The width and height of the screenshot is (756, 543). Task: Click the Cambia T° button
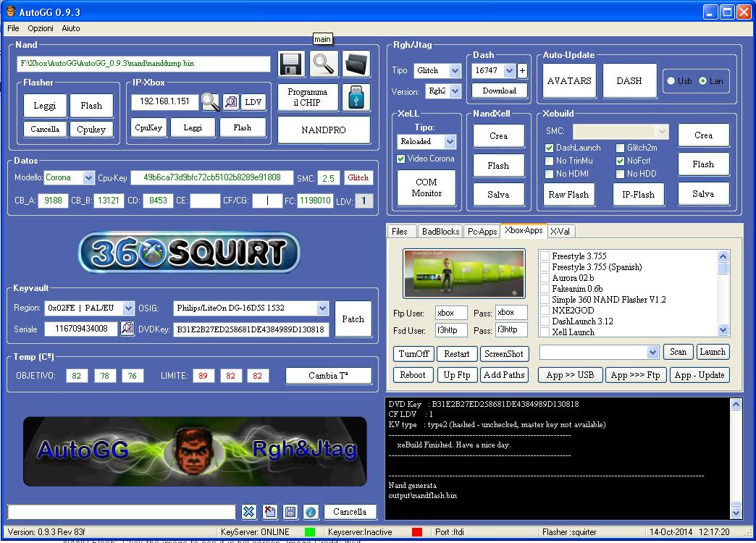point(328,376)
